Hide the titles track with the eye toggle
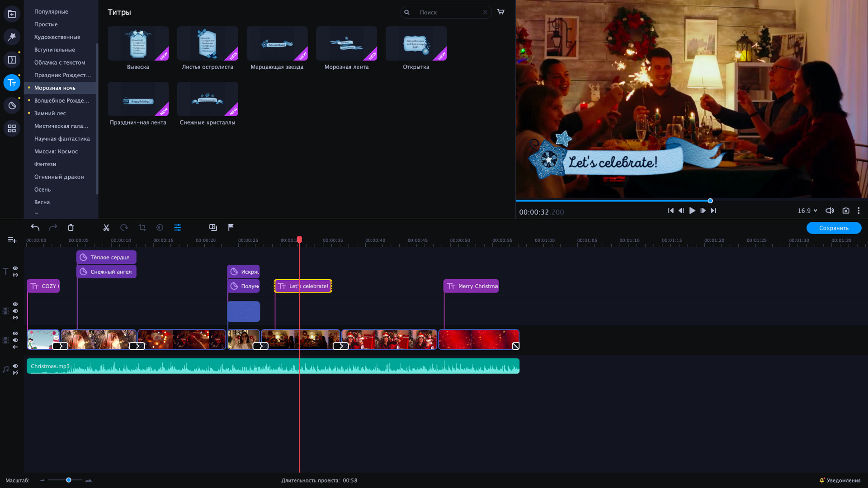The width and height of the screenshot is (868, 488). click(15, 268)
